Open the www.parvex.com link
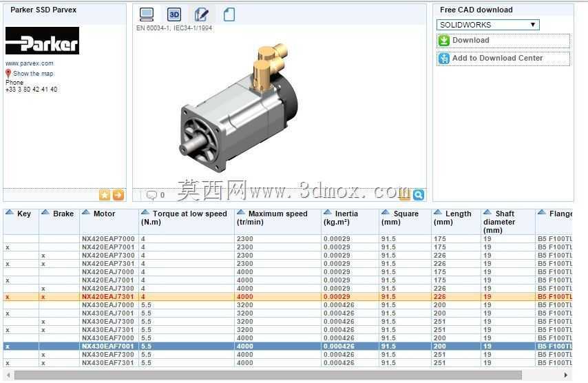This screenshot has width=588, height=383. [x=29, y=63]
